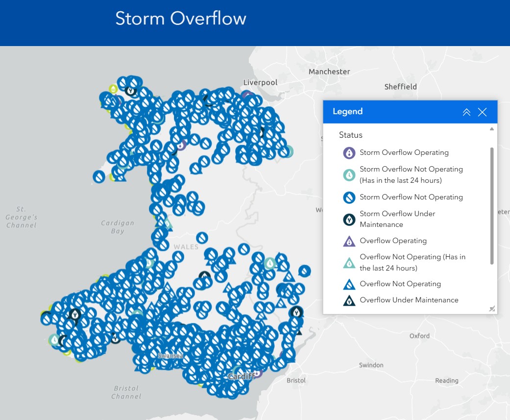Click the dark Storm Overflow Under Maintenance legend icon
The image size is (510, 420).
(x=349, y=220)
